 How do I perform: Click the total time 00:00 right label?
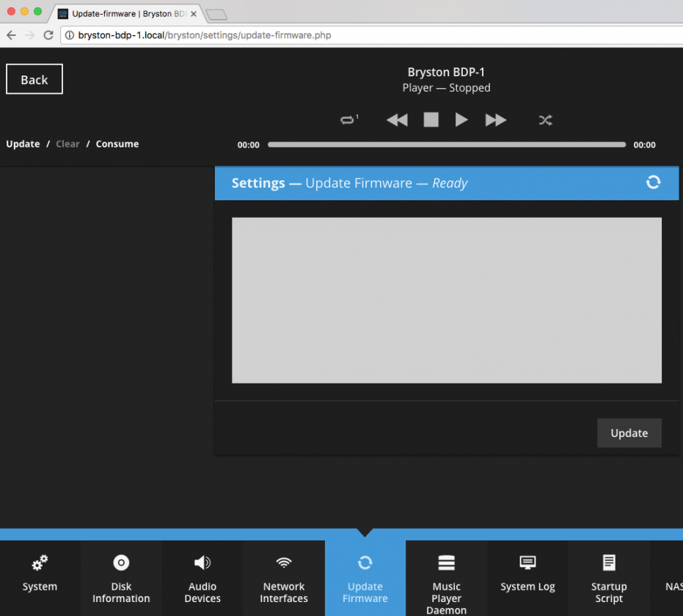(x=644, y=145)
